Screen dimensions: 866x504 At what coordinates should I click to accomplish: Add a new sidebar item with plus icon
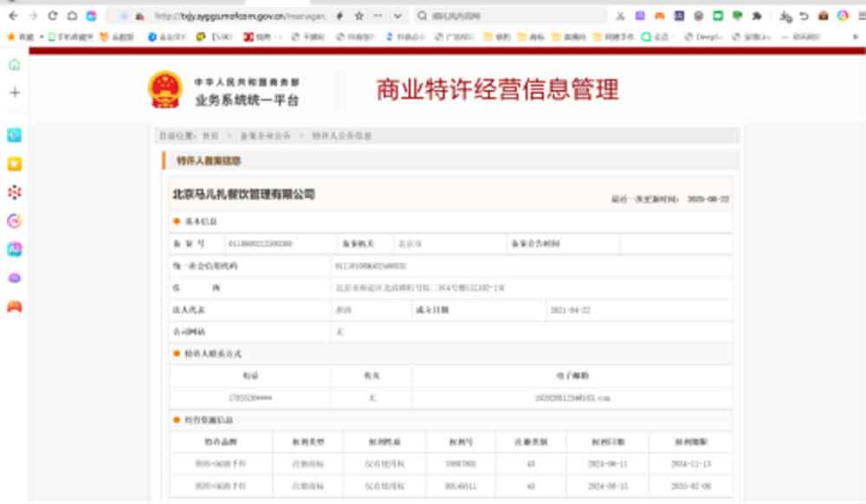point(14,93)
